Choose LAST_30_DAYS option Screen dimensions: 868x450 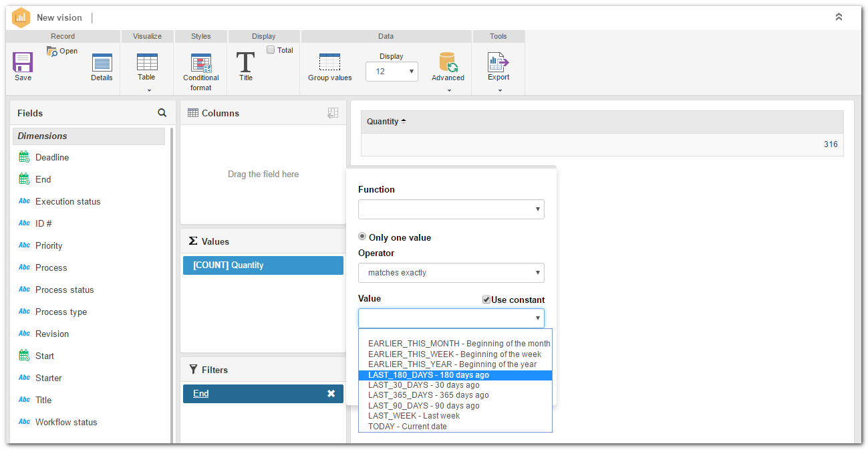coord(455,385)
